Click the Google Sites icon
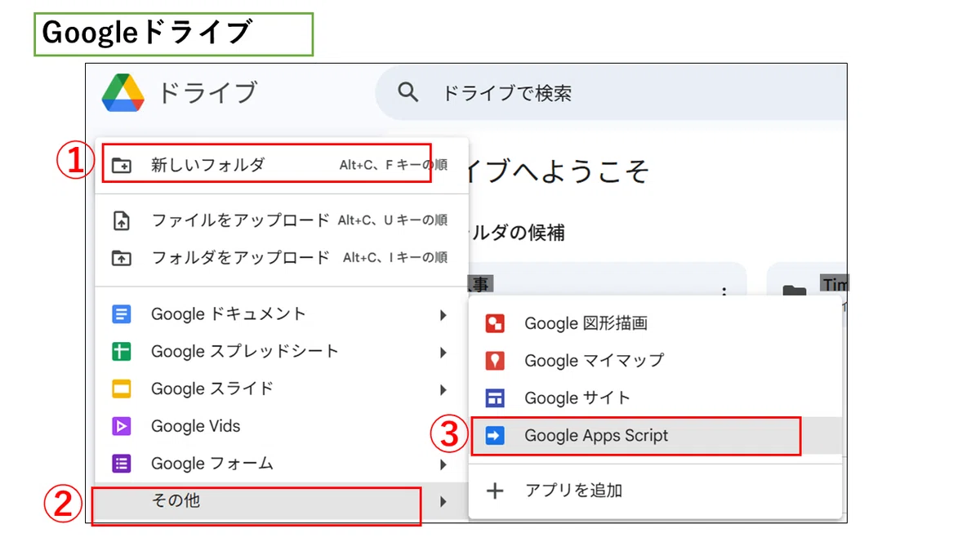 pyautogui.click(x=495, y=398)
